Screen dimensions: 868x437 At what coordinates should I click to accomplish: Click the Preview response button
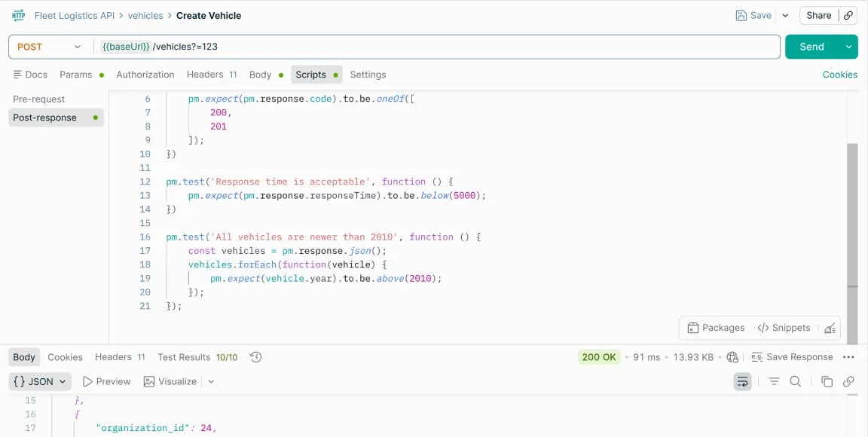click(x=106, y=381)
